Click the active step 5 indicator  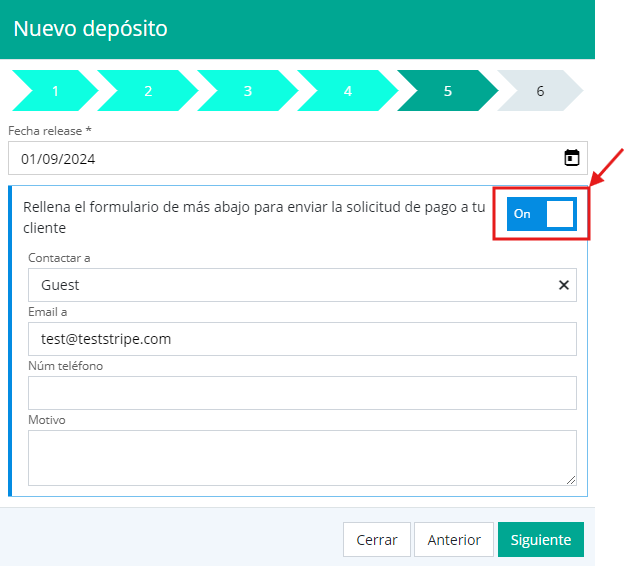click(447, 91)
